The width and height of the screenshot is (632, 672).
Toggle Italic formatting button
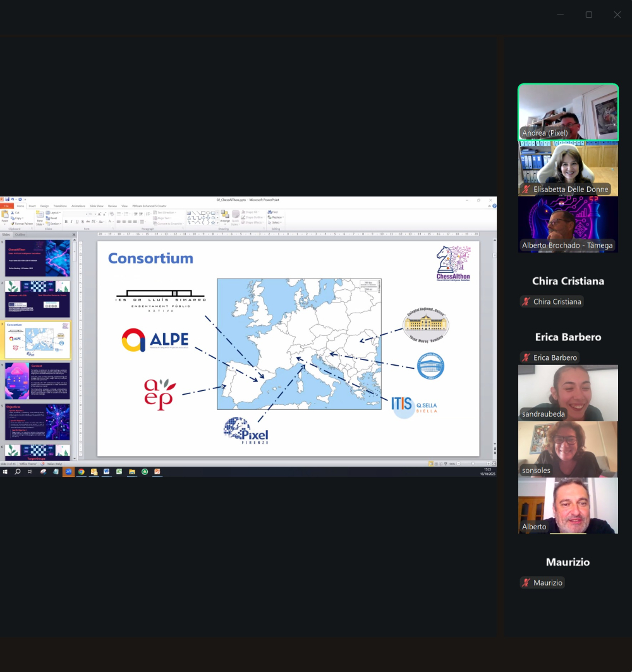[71, 222]
